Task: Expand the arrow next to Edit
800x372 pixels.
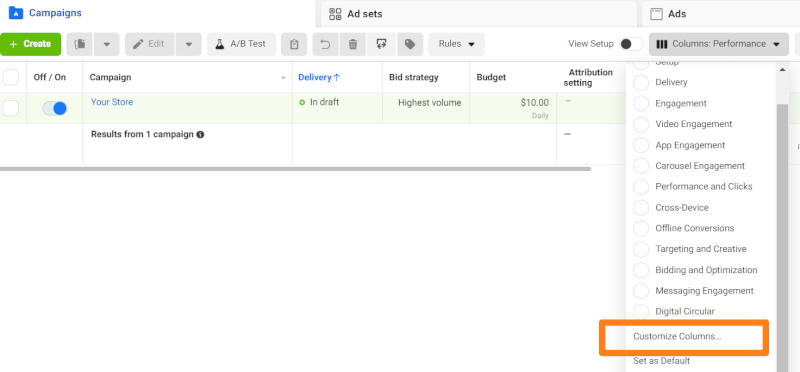Action: point(189,44)
